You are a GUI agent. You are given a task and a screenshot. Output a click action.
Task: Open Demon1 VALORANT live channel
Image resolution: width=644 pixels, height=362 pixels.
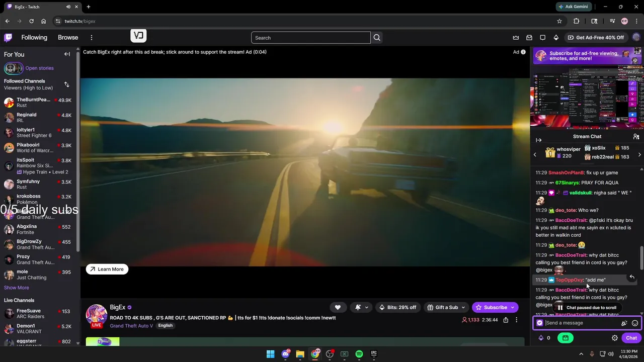[39, 329]
